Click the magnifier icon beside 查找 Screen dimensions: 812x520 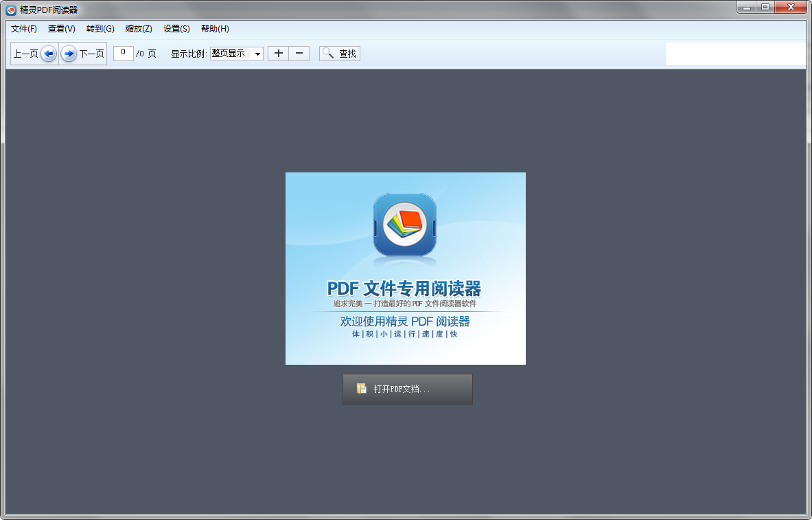(x=328, y=53)
